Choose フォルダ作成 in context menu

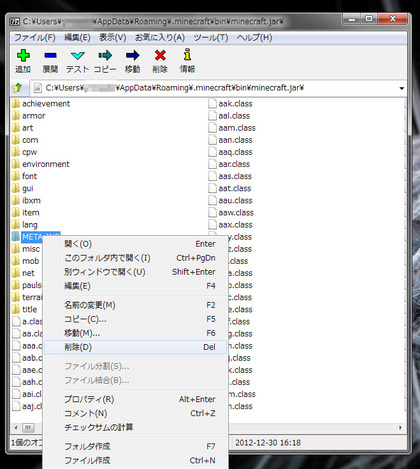click(x=136, y=447)
